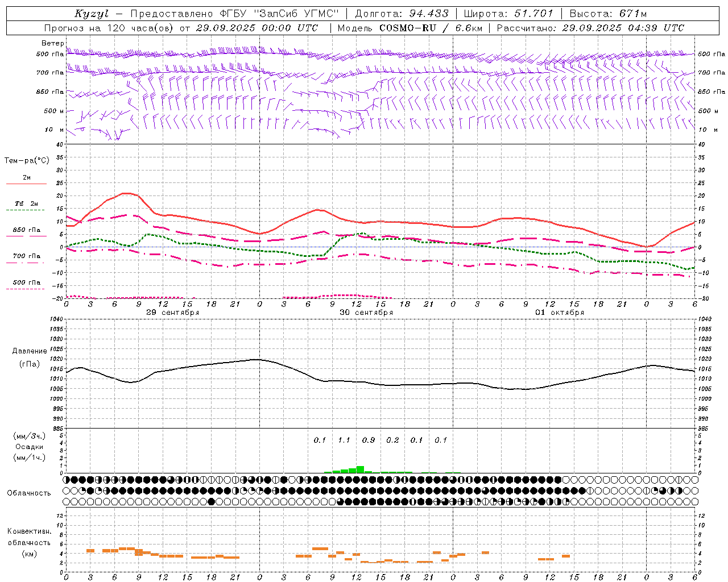
Task: Select the provider text ФГБУ "ЗапСиб УГМС"
Action: [x=279, y=14]
